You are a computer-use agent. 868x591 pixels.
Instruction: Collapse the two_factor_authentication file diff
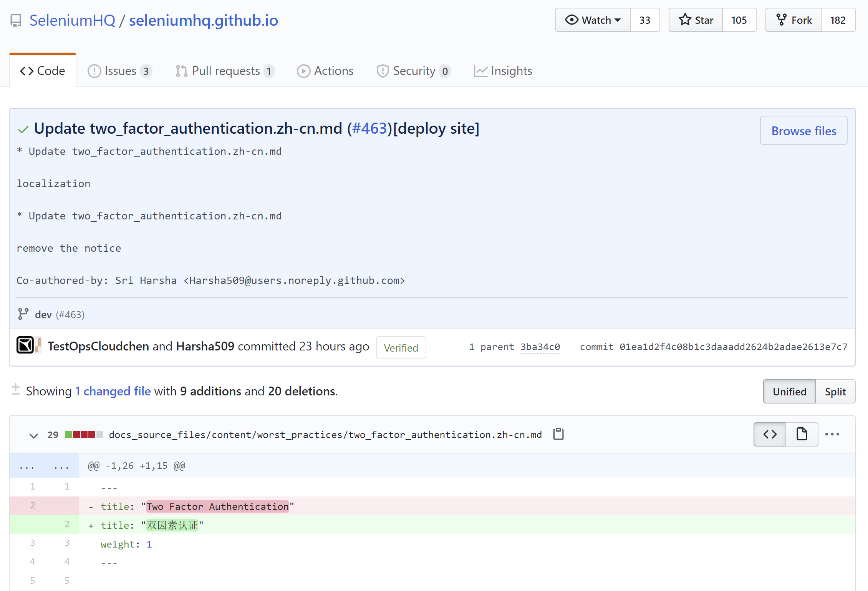coord(34,435)
